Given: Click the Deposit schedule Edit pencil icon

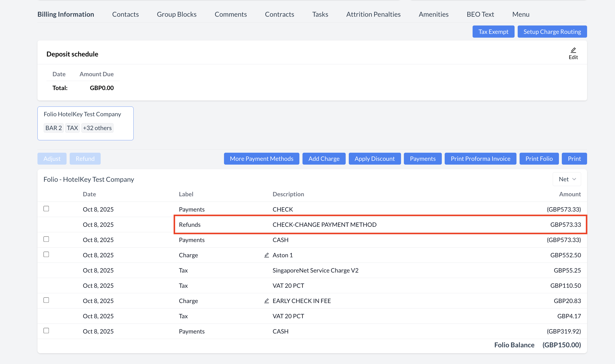Looking at the screenshot, I should click(x=573, y=51).
